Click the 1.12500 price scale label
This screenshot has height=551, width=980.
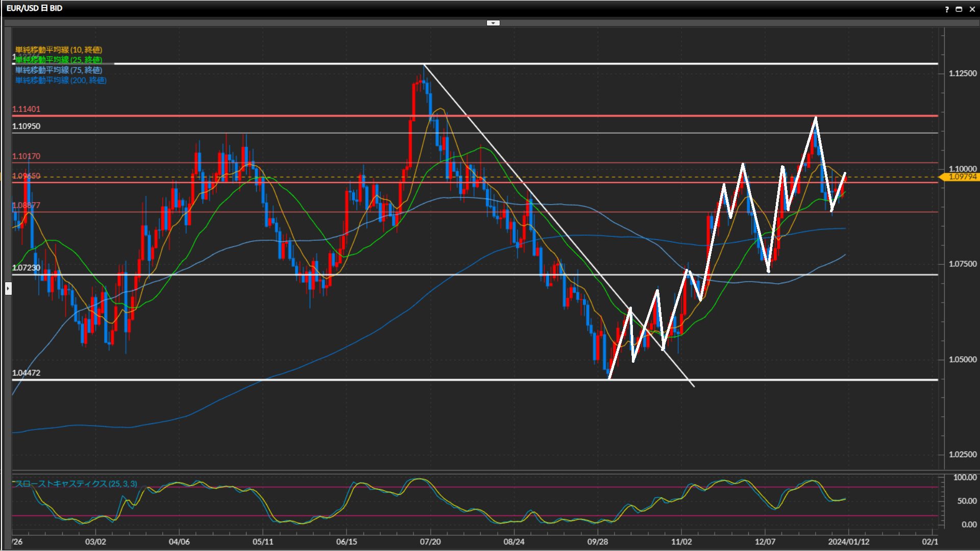coord(963,73)
